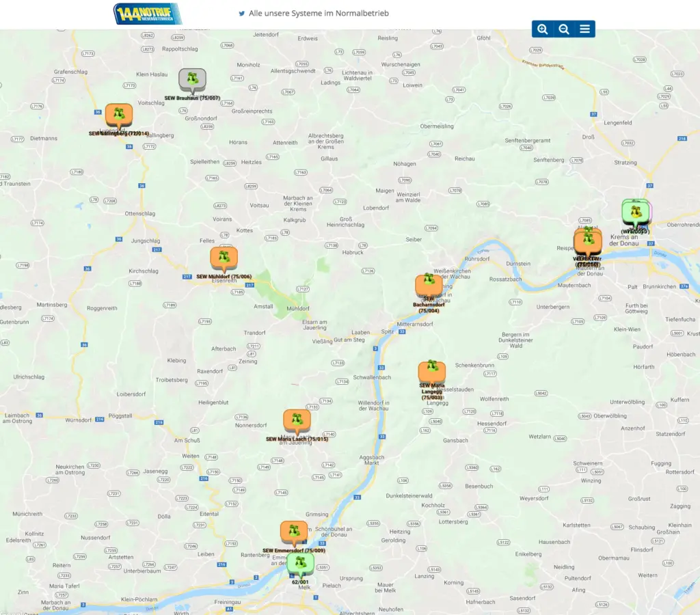The height and width of the screenshot is (615, 700).
Task: Click the green marker at Krems an der Donau
Action: click(x=635, y=212)
